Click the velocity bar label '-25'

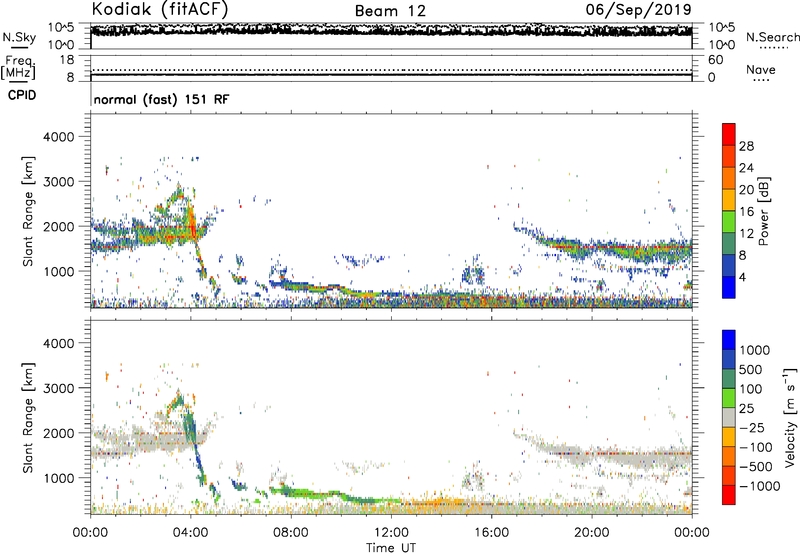tap(753, 427)
